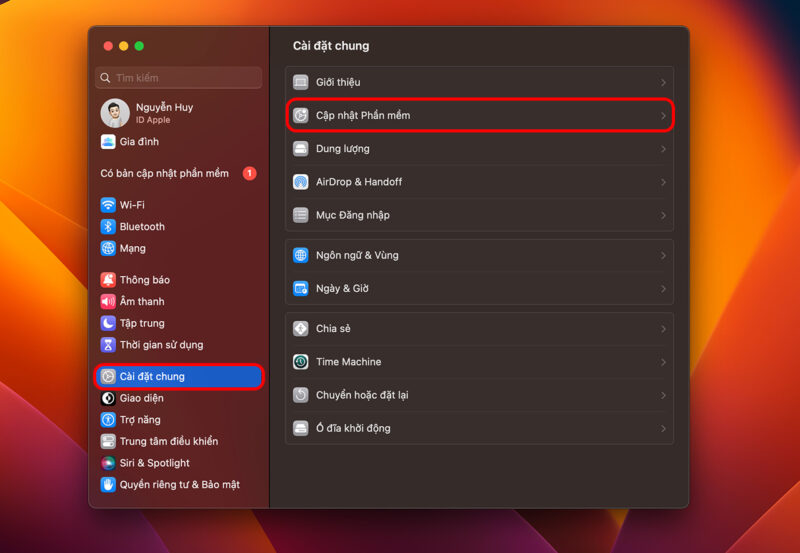The width and height of the screenshot is (800, 553).
Task: Click the Âm thanh speaker icon
Action: 108,301
